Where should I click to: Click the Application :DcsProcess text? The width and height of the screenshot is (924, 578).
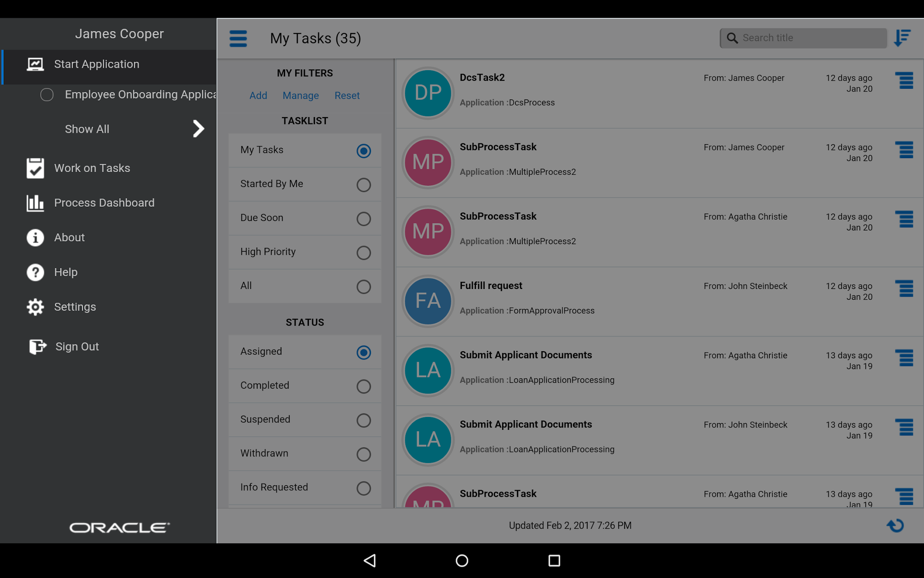tap(507, 103)
